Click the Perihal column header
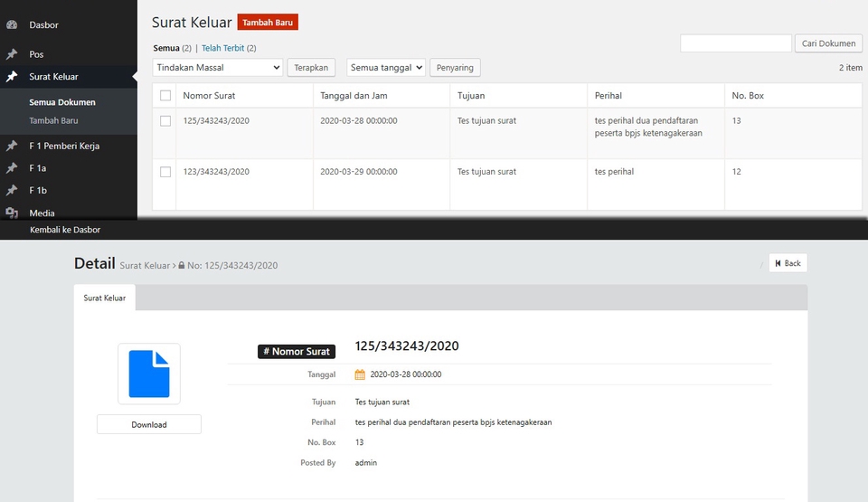Image resolution: width=868 pixels, height=502 pixels. (609, 95)
